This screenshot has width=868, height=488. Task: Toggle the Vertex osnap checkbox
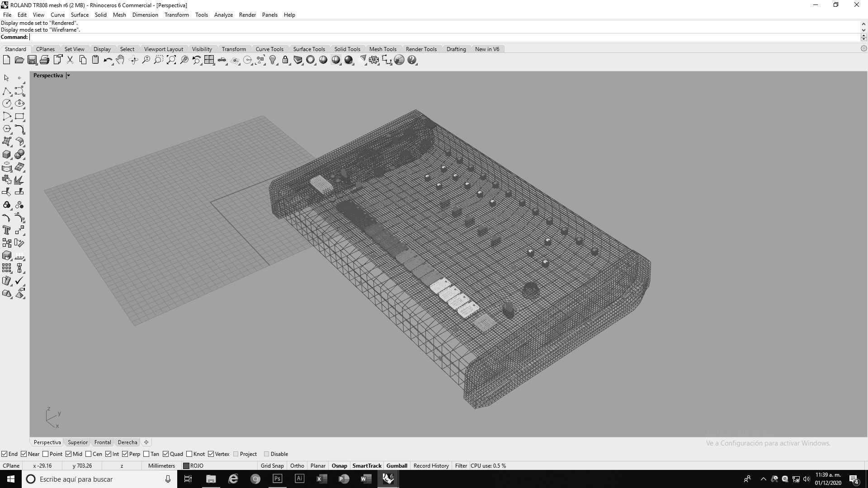click(211, 454)
